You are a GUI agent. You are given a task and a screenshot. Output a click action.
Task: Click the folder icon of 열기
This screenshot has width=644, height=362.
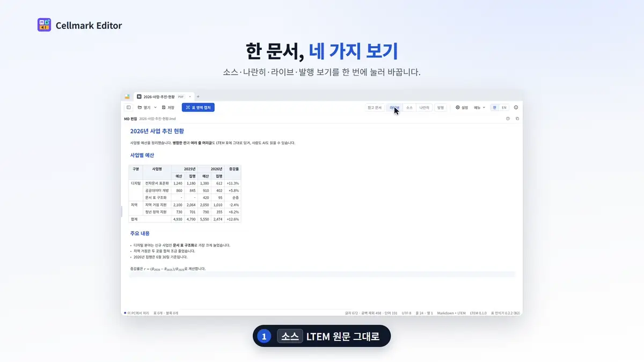(x=140, y=107)
